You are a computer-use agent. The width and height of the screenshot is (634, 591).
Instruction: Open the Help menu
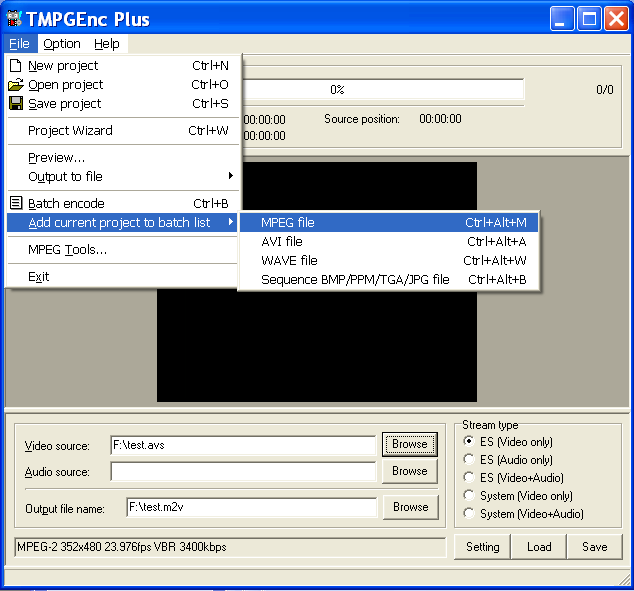(107, 44)
